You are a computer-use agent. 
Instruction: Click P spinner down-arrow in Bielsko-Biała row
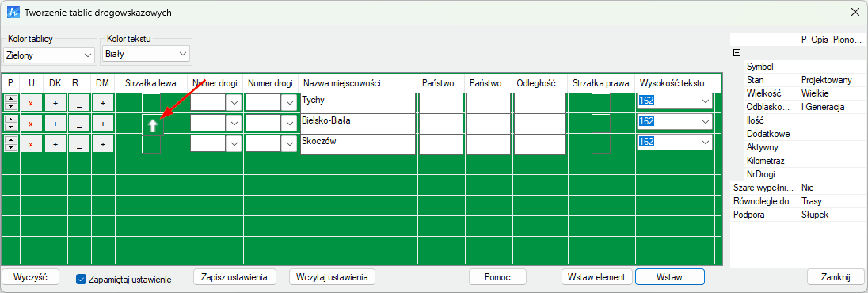tap(10, 127)
